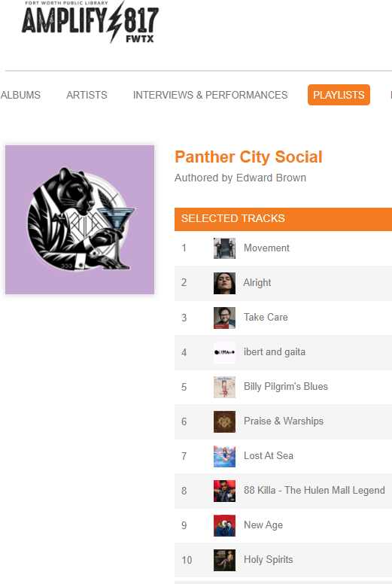This screenshot has width=392, height=584.
Task: Select the track Holy Spirits
Action: click(x=269, y=559)
